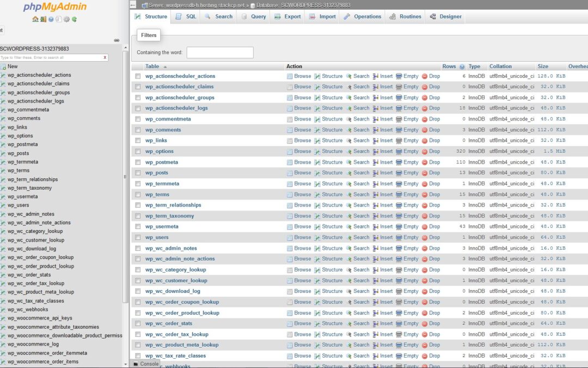Tick checkbox for wp_comments table
Screen dimensions: 588x368
[138, 130]
